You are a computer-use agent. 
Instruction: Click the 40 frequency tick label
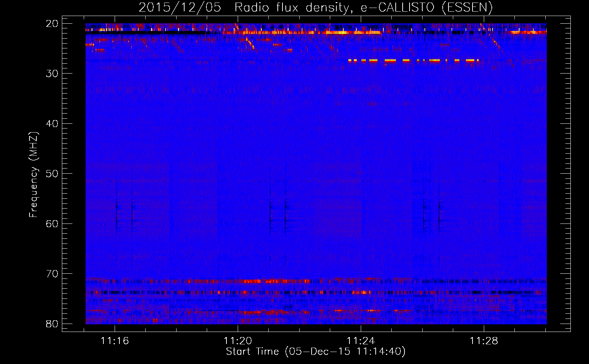[x=52, y=124]
